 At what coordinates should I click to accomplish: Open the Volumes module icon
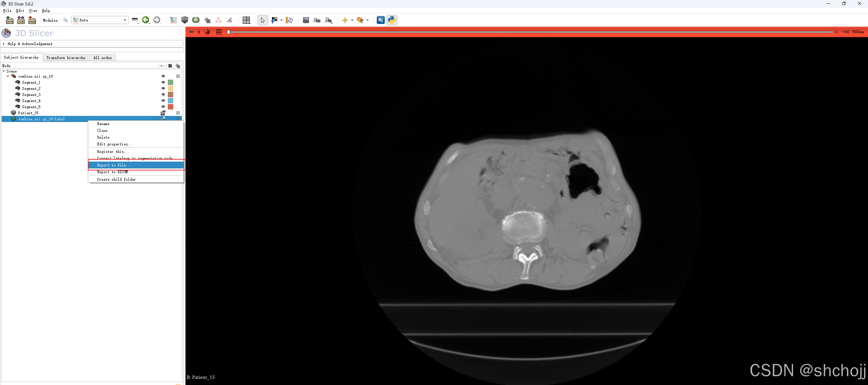click(185, 20)
